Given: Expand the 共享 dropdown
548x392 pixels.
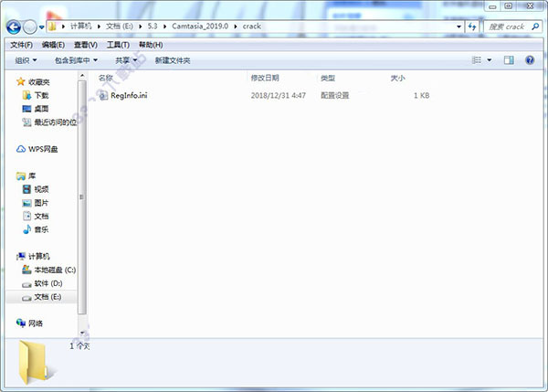Looking at the screenshot, I should tap(126, 60).
